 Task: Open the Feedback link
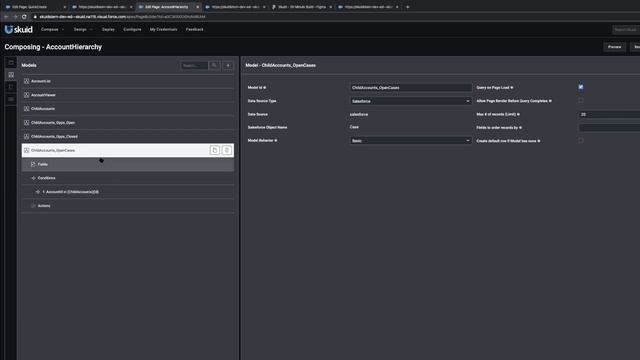click(x=194, y=29)
